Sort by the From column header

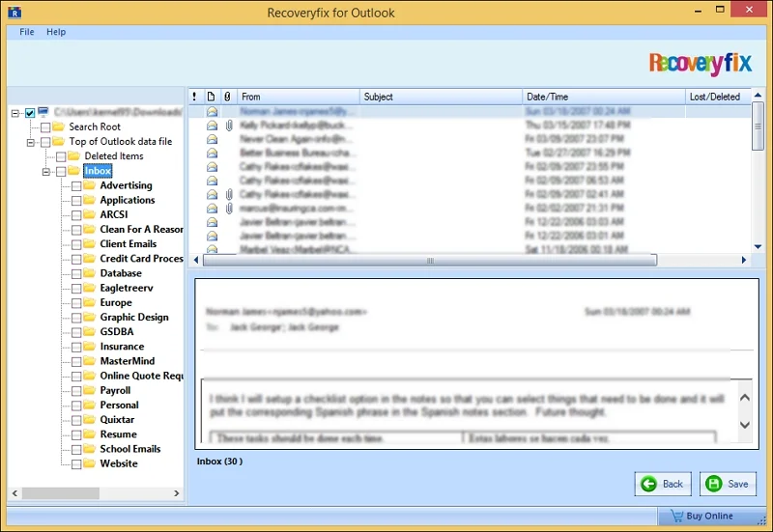tap(299, 97)
